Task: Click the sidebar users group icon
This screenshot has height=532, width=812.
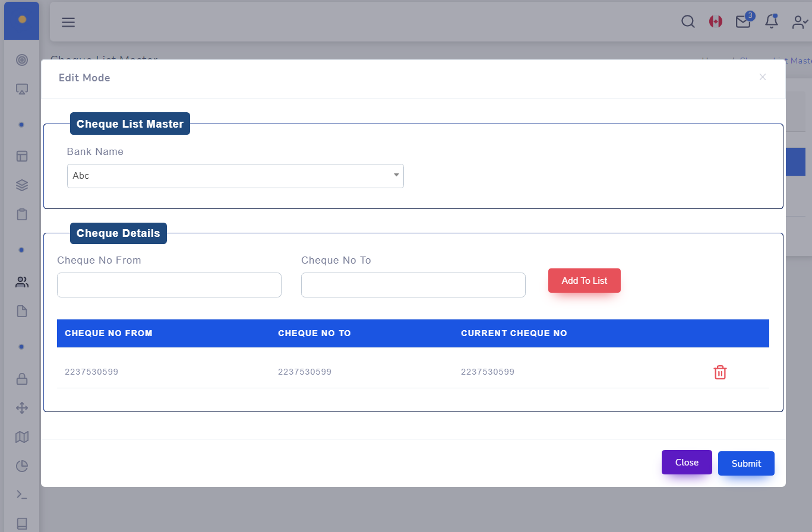Action: [22, 282]
